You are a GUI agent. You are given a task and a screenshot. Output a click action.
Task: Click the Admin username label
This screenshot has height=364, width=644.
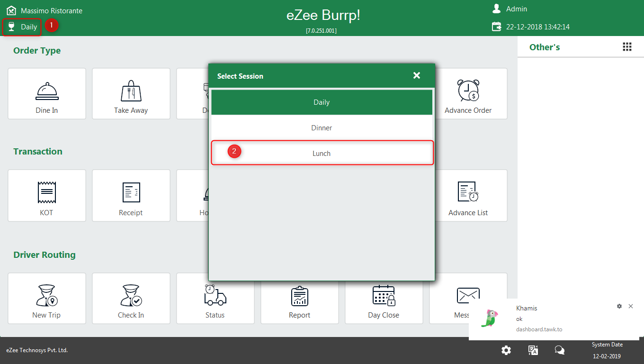click(x=517, y=9)
